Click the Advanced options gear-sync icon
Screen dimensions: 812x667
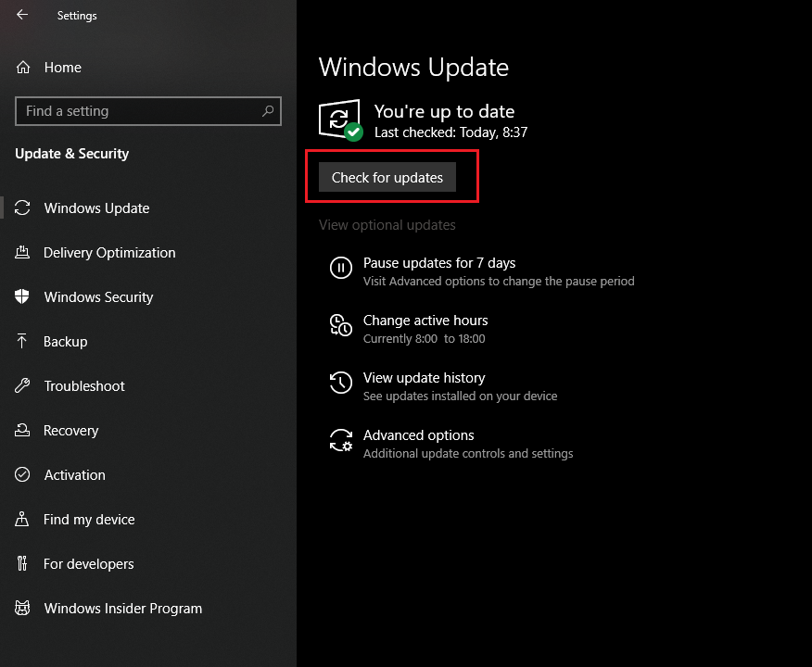pos(341,440)
